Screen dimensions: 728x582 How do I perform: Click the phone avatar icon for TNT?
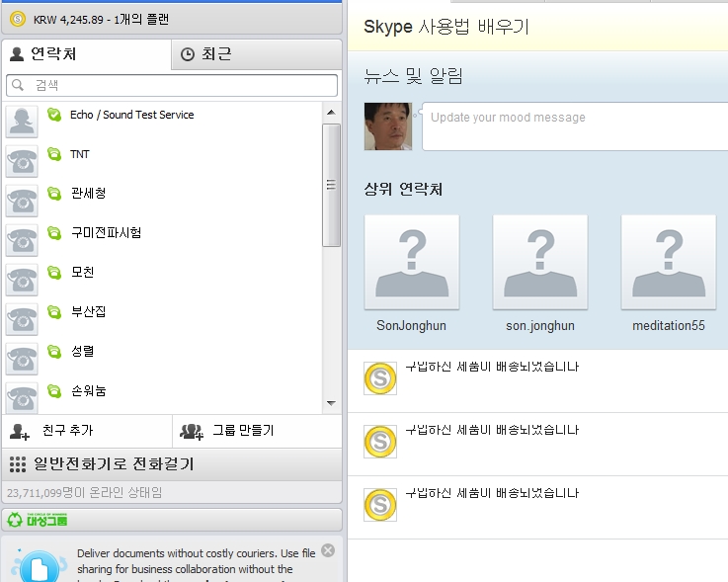click(x=22, y=159)
